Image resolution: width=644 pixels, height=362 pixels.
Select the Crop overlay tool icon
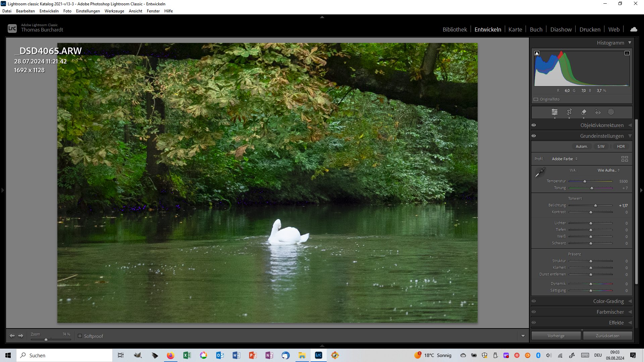[x=569, y=112]
